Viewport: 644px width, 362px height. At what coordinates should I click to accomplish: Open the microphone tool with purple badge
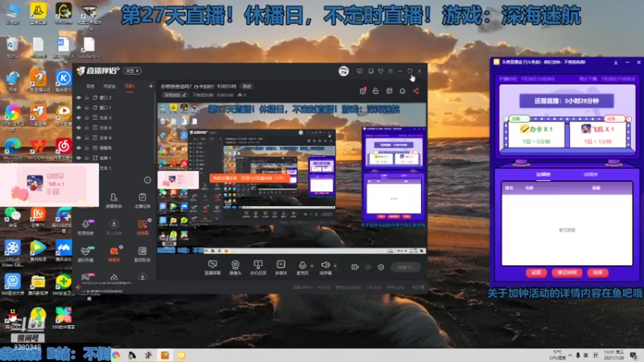85,227
